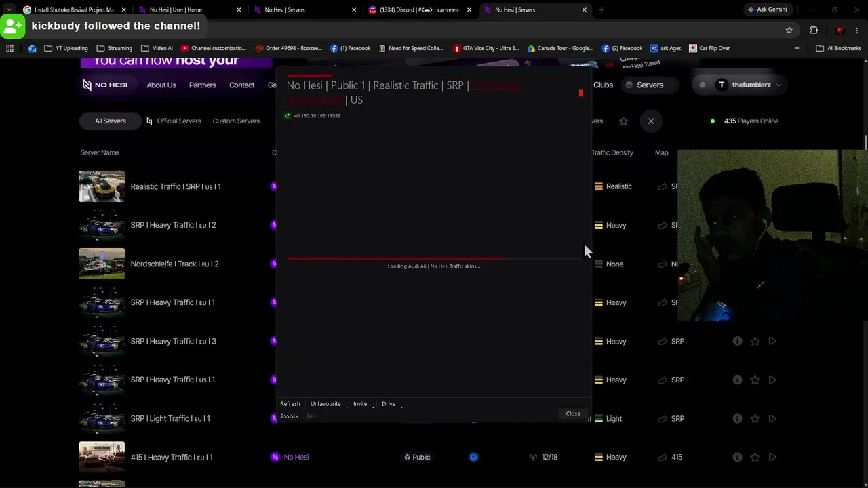Open the All Bookmarks folder

click(x=838, y=48)
